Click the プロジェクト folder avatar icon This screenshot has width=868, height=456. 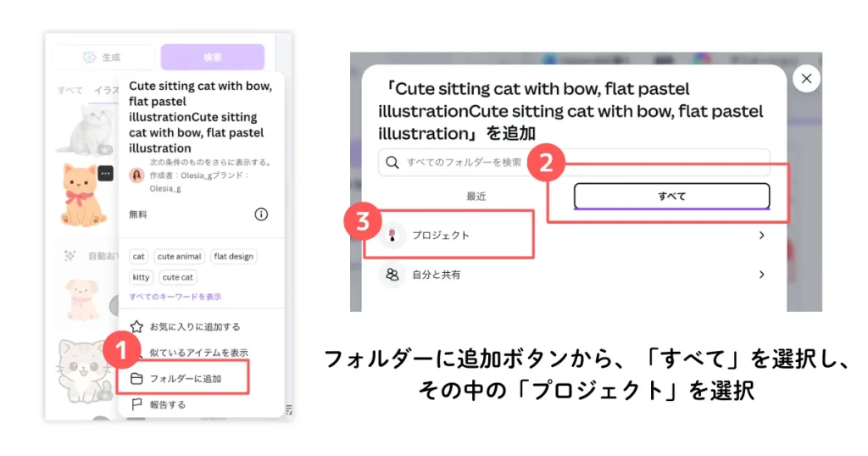pos(392,235)
